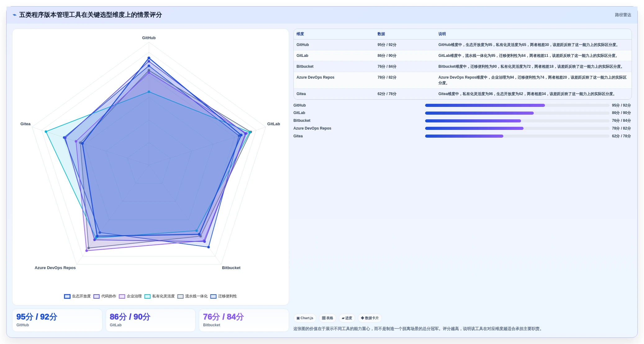
Task: Click the 数据 column header
Action: click(x=381, y=34)
